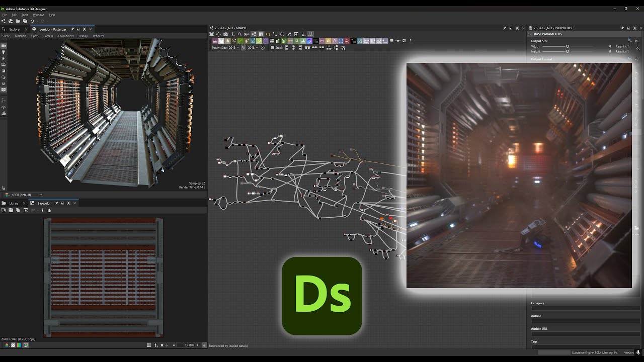Click the timing stopwatch icon in graph toolbar
This screenshot has height=362, width=644.
pos(282,34)
